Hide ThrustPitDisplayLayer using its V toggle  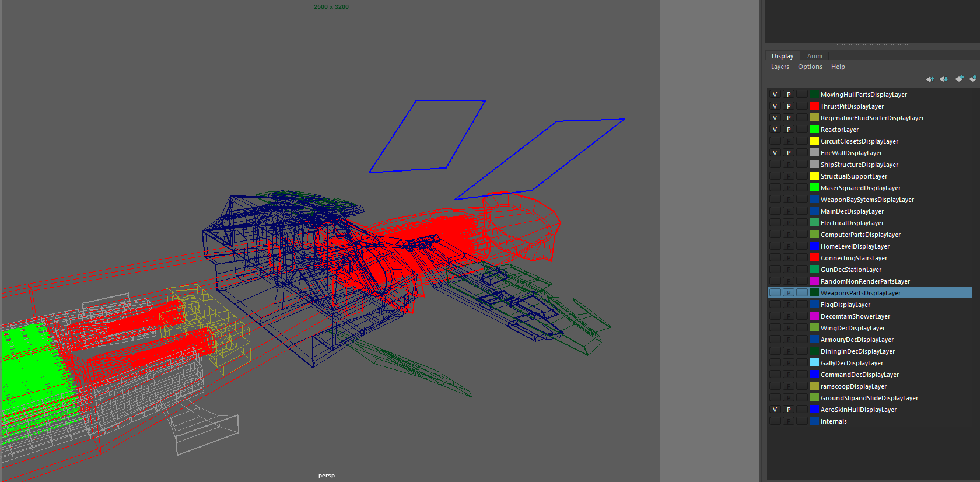pyautogui.click(x=775, y=106)
